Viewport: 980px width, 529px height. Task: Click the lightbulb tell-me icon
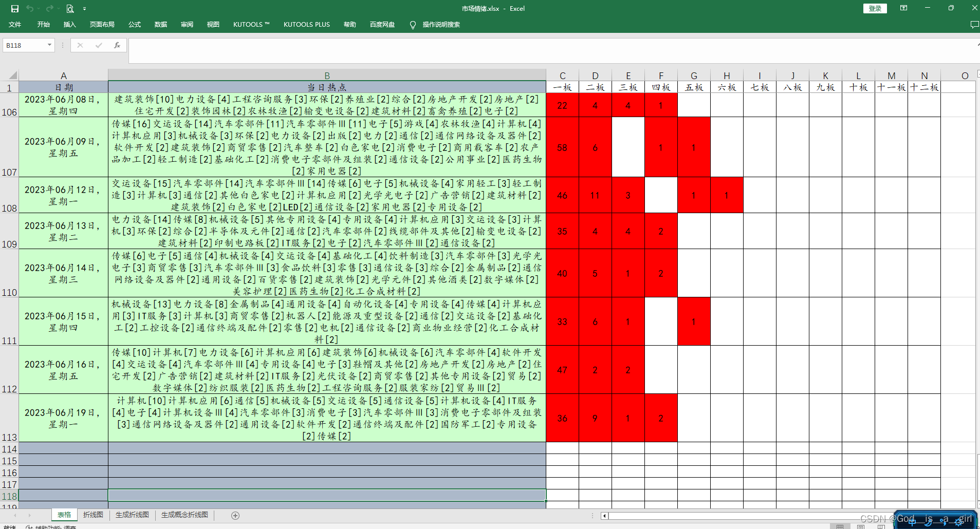click(x=413, y=25)
